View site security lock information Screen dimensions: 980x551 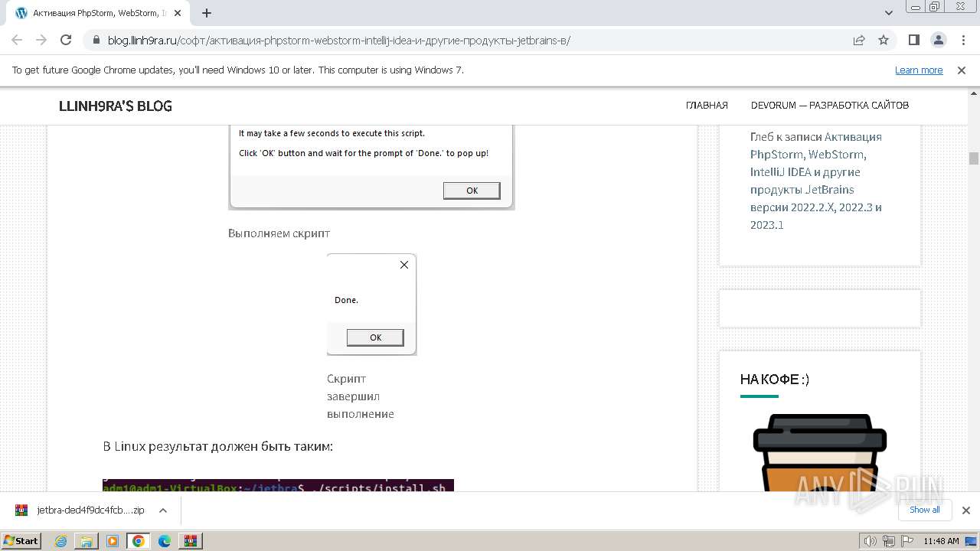point(96,40)
